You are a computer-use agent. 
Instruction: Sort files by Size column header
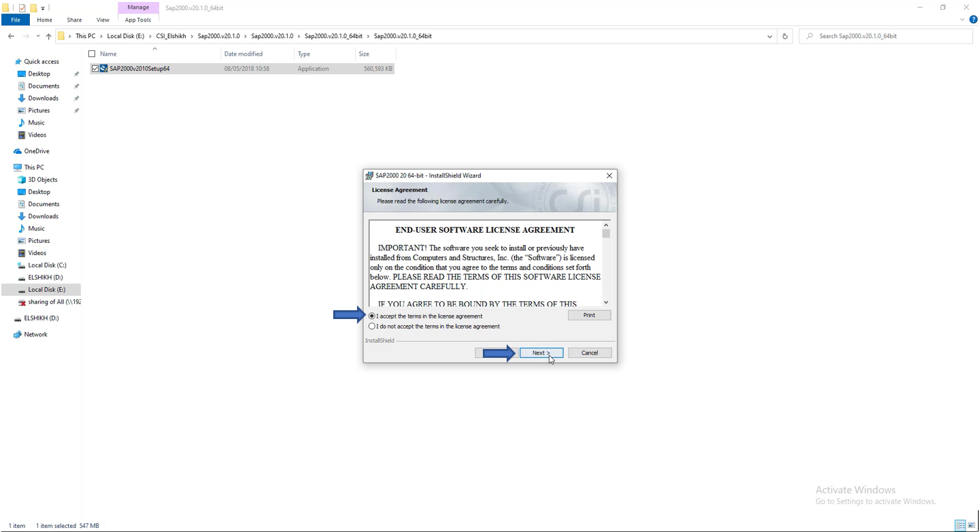tap(375, 54)
